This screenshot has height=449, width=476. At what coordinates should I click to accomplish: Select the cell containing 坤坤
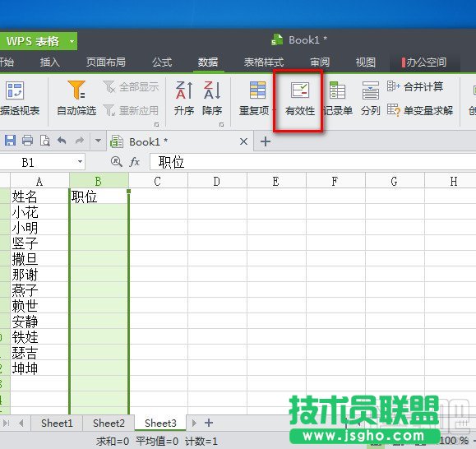point(39,368)
